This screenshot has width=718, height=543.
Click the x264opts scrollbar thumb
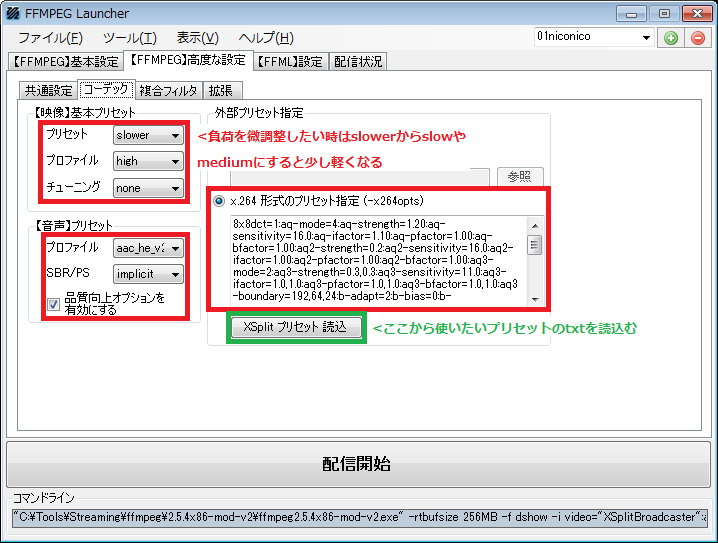tap(534, 245)
